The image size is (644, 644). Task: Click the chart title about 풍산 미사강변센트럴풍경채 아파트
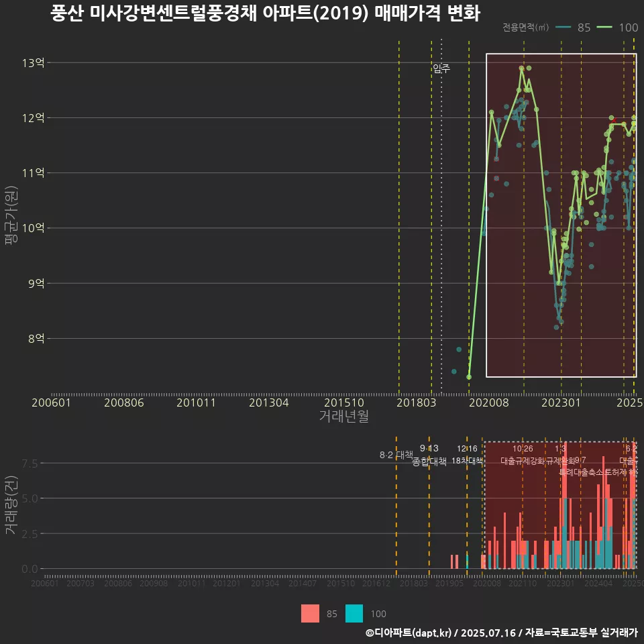[x=265, y=13]
